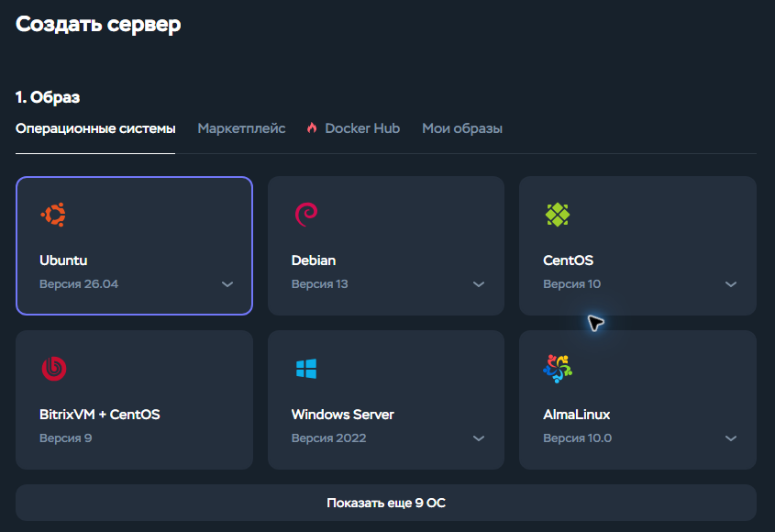Screen dimensions: 775x532
Task: Click the colorful AlmaLinux logo icon
Action: [x=558, y=369]
